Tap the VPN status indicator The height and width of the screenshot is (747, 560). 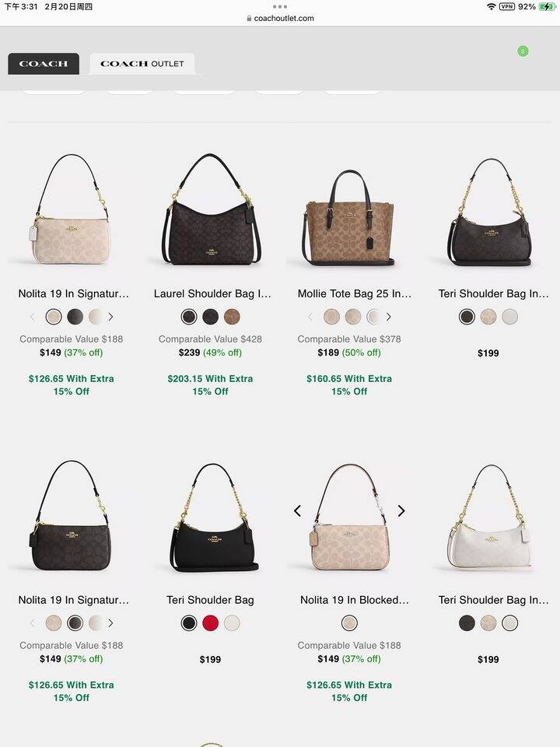(507, 7)
